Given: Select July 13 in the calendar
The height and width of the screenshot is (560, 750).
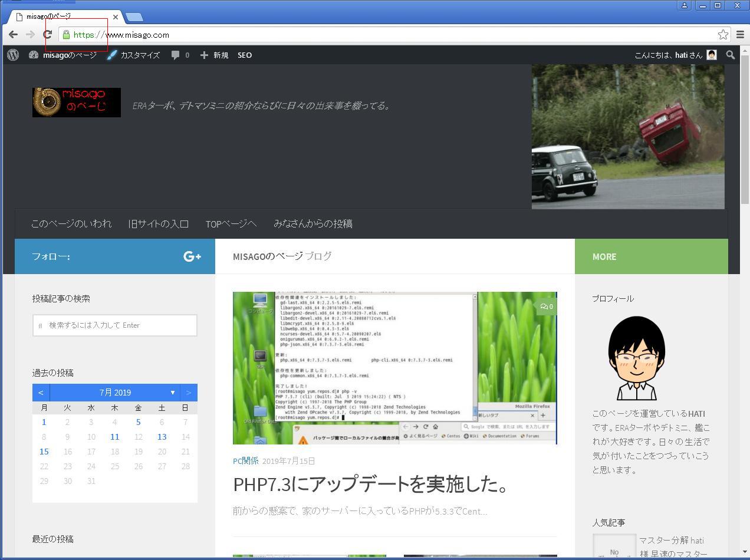Looking at the screenshot, I should pyautogui.click(x=162, y=437).
